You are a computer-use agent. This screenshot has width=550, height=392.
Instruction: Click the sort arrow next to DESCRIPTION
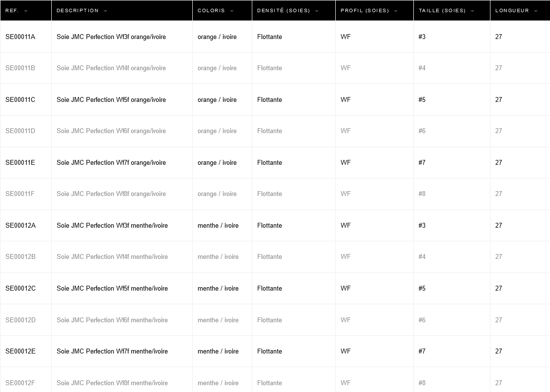pos(105,11)
